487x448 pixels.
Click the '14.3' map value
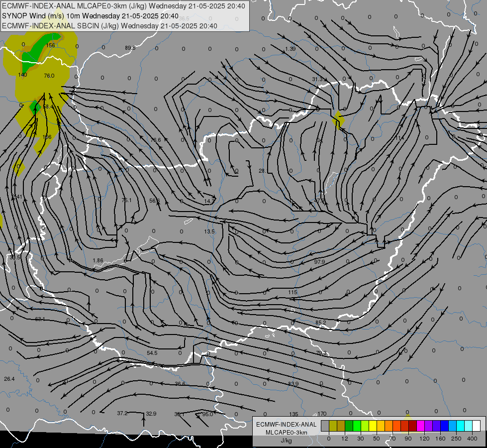pos(209,202)
